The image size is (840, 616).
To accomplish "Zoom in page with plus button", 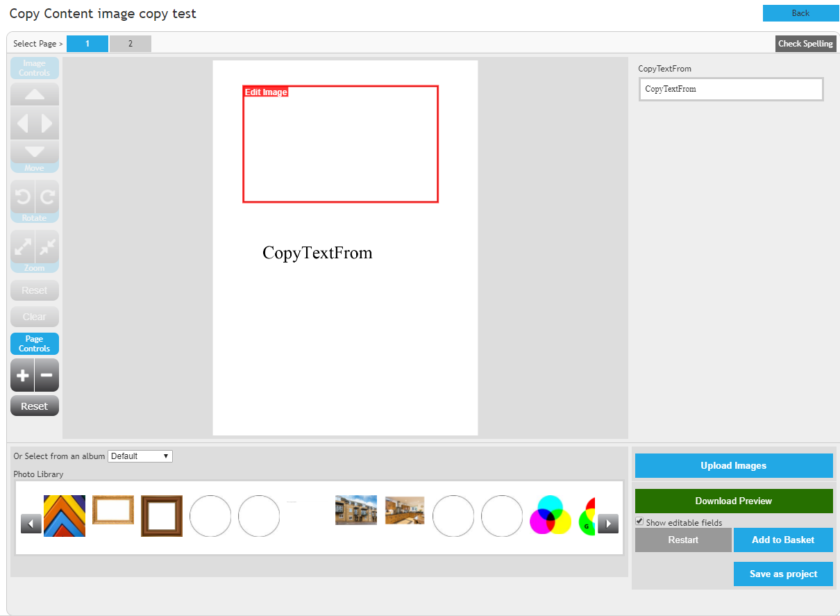I will pyautogui.click(x=22, y=376).
